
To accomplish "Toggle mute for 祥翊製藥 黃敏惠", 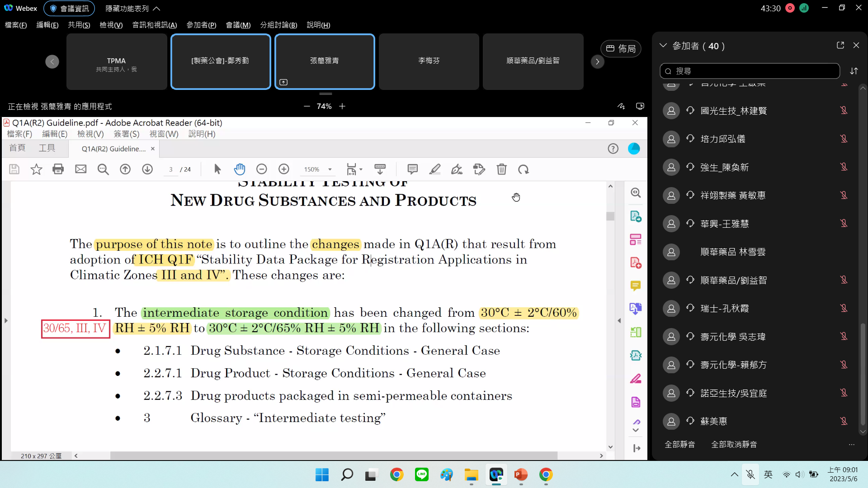I will [x=844, y=195].
